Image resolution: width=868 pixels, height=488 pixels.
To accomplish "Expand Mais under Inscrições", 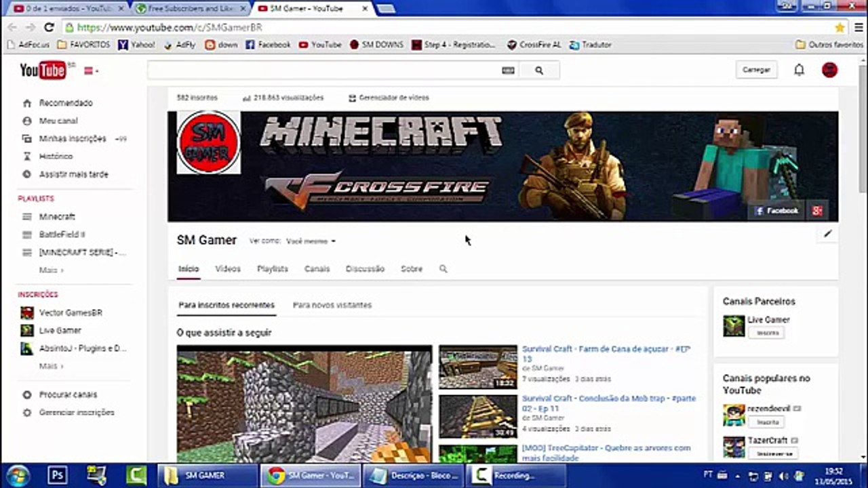I will coord(51,366).
